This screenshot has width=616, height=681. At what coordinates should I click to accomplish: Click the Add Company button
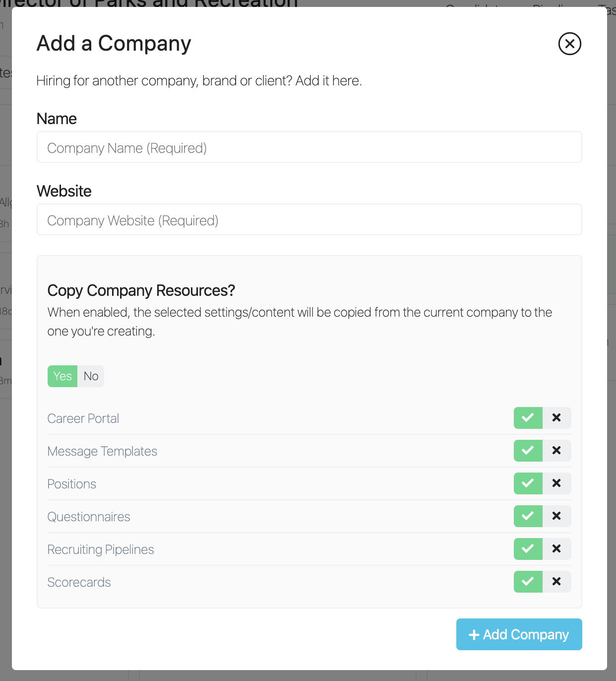click(x=519, y=634)
